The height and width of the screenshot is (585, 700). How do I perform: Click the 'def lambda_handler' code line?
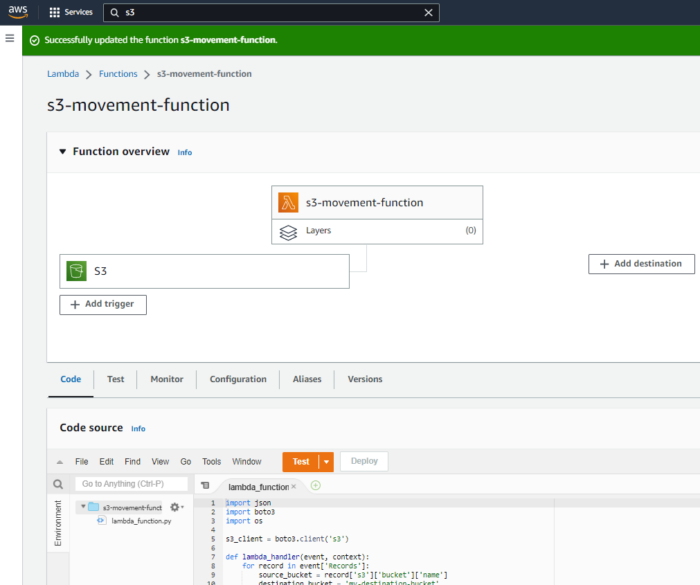[x=297, y=557]
